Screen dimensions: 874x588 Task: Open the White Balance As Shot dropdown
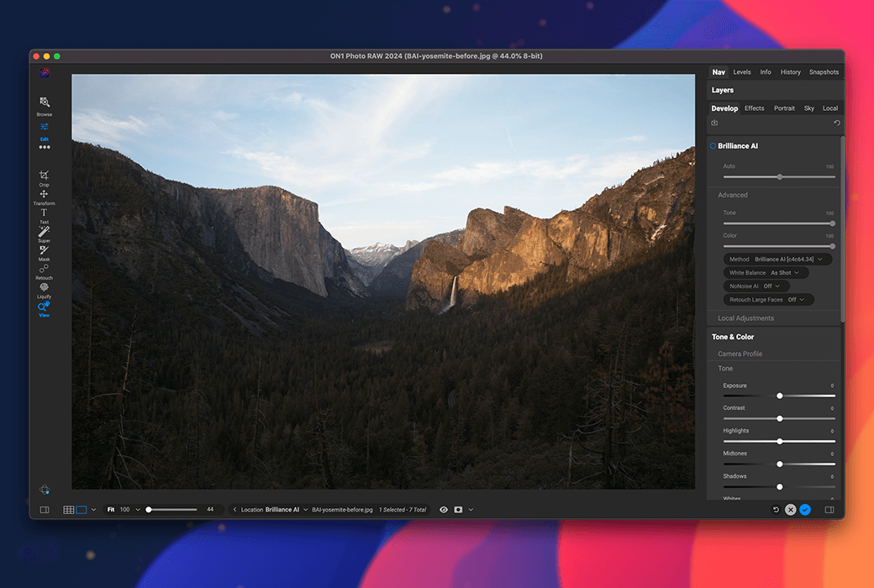[x=766, y=272]
